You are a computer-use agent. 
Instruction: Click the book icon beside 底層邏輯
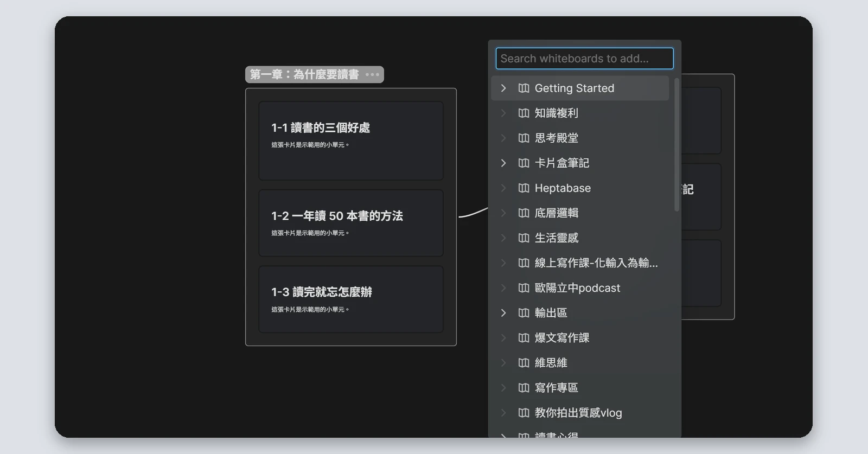524,213
